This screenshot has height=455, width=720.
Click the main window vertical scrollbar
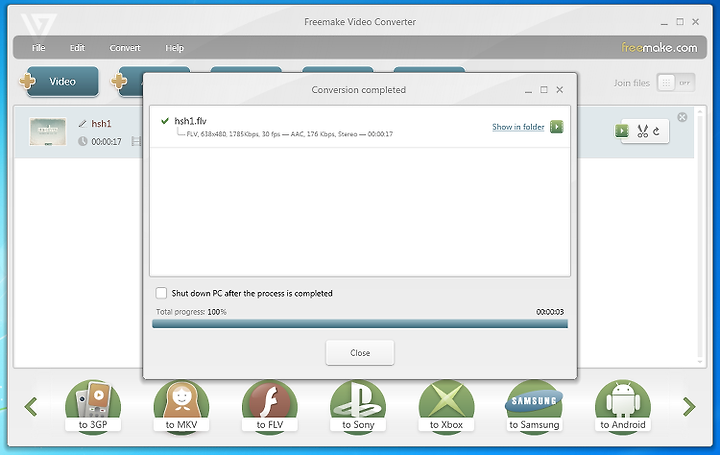pyautogui.click(x=700, y=237)
